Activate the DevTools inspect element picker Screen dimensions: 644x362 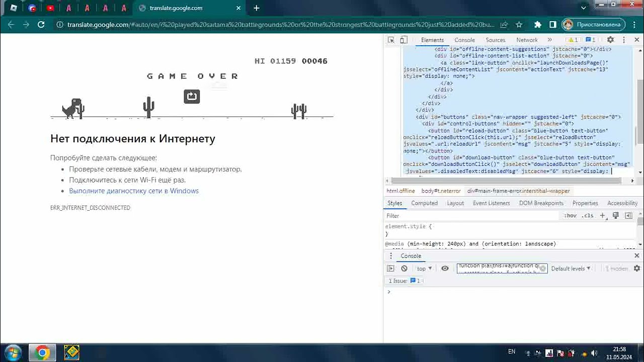point(391,40)
